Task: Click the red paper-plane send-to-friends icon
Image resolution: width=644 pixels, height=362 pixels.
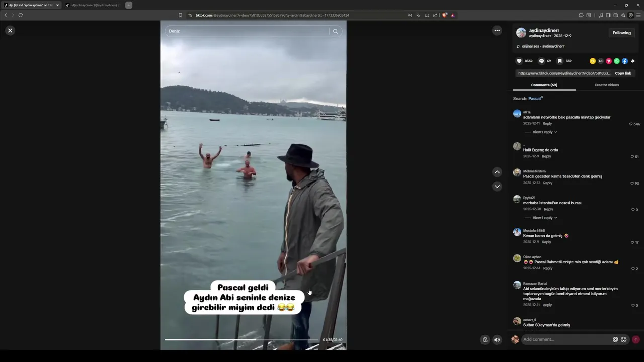Action: pyautogui.click(x=609, y=61)
